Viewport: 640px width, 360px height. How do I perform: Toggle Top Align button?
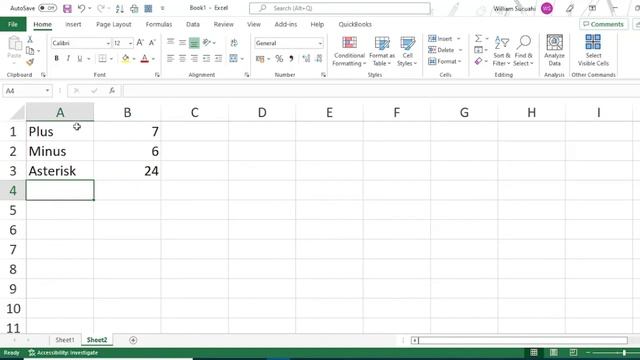(x=171, y=42)
